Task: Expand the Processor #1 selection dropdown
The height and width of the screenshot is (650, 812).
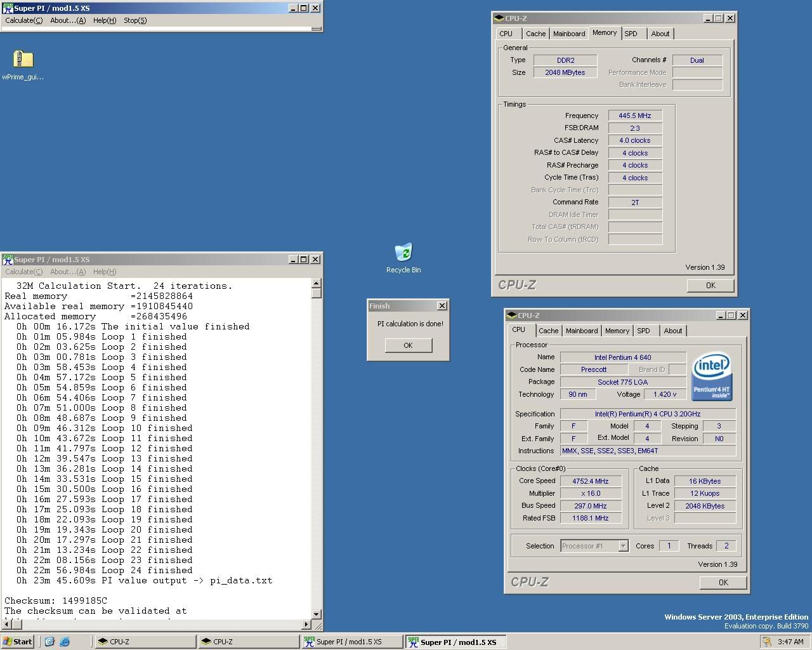Action: tap(623, 546)
